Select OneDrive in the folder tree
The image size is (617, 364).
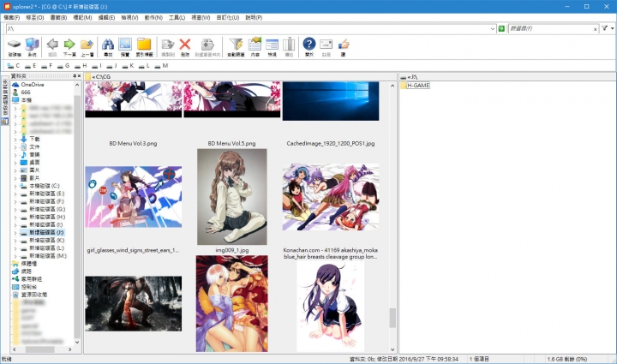[x=33, y=85]
